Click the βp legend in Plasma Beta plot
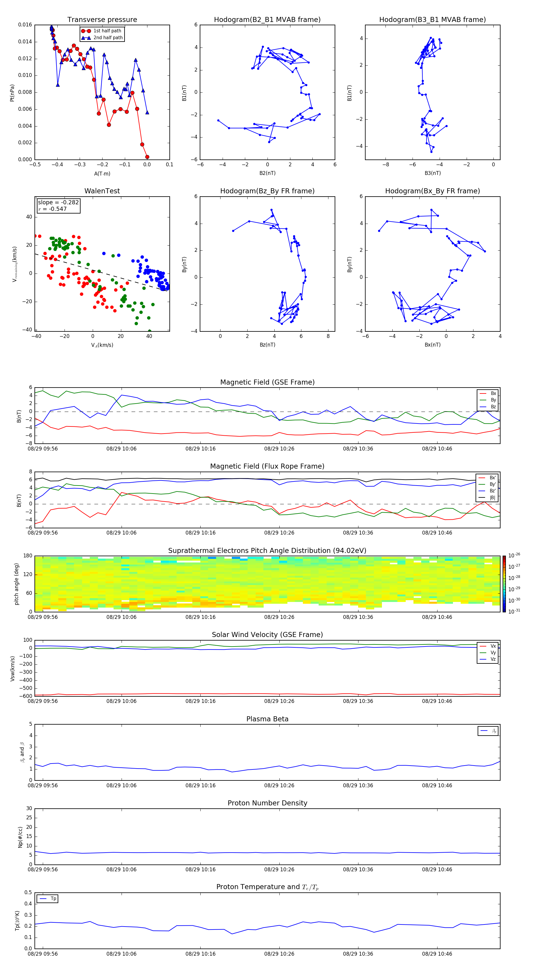 pyautogui.click(x=488, y=731)
